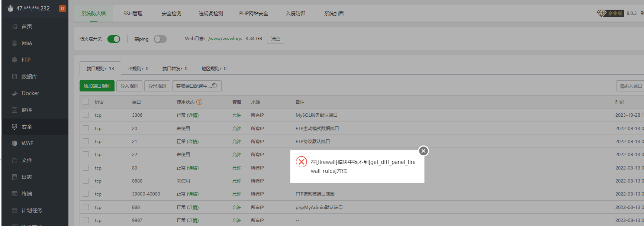Screen dimensions: 644x226
Task: Check the box for port 9987 row
Action: (x=86, y=220)
